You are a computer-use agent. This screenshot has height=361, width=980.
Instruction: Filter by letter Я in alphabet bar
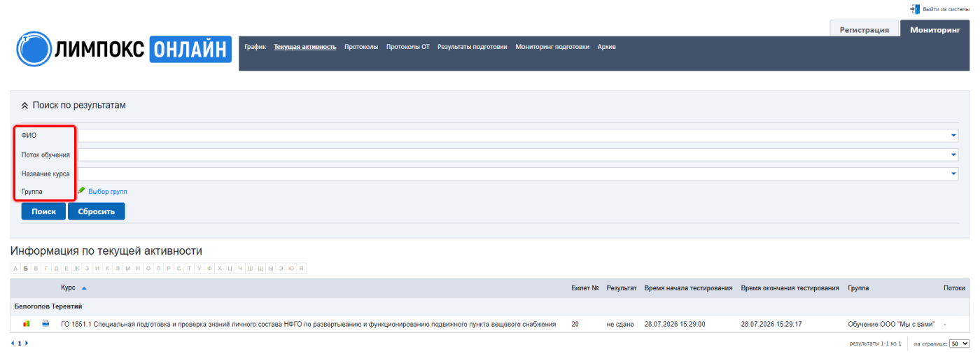301,268
